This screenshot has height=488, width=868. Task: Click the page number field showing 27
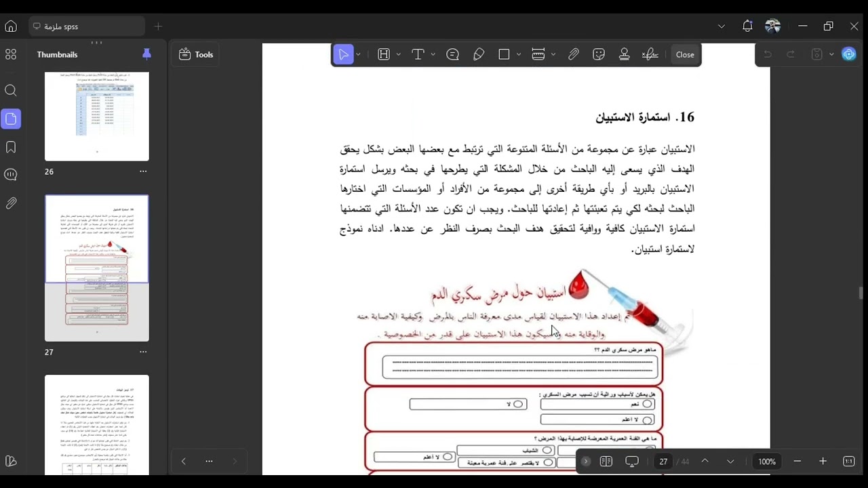click(663, 462)
